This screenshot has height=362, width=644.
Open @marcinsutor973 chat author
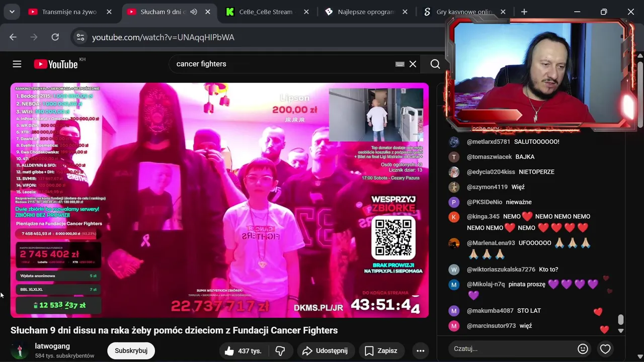coord(492,326)
